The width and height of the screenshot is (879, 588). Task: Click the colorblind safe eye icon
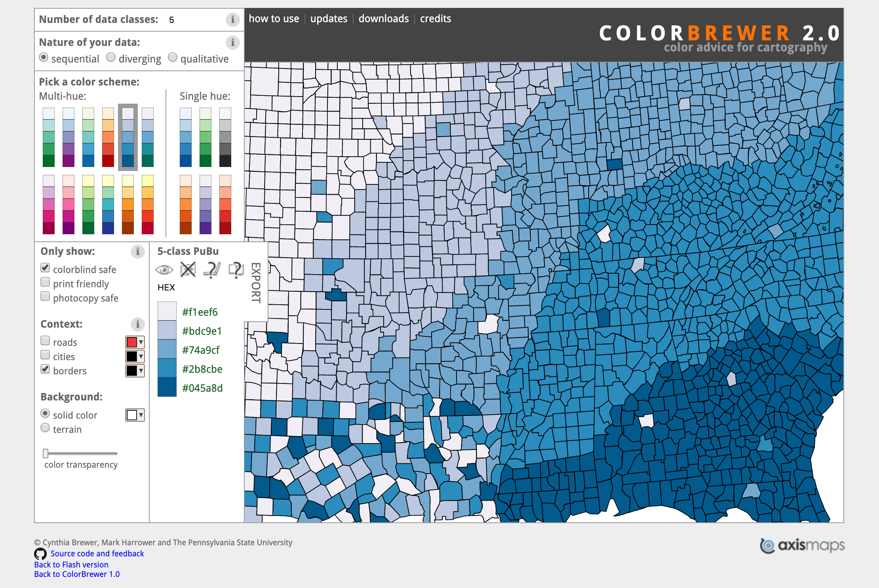pos(164,270)
